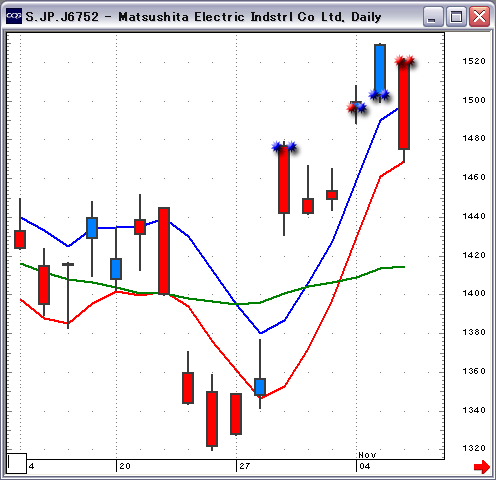496x480 pixels.
Task: Select the 1360 price axis label
Action: [474, 371]
